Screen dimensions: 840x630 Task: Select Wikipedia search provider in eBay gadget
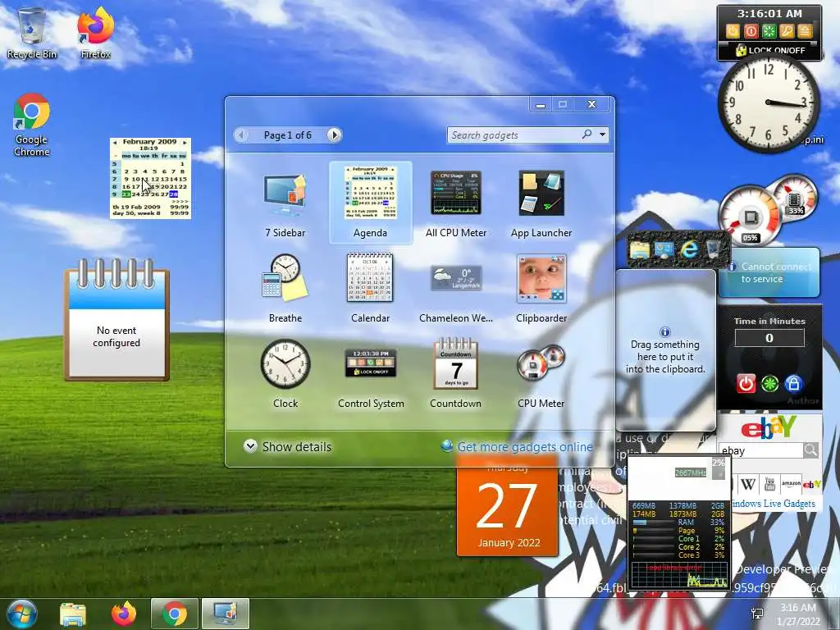tap(748, 485)
